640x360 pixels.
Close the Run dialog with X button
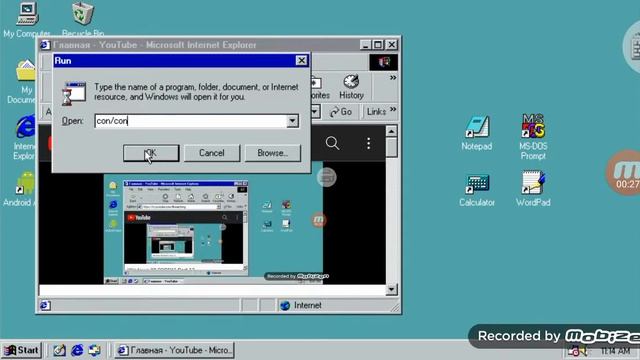301,60
